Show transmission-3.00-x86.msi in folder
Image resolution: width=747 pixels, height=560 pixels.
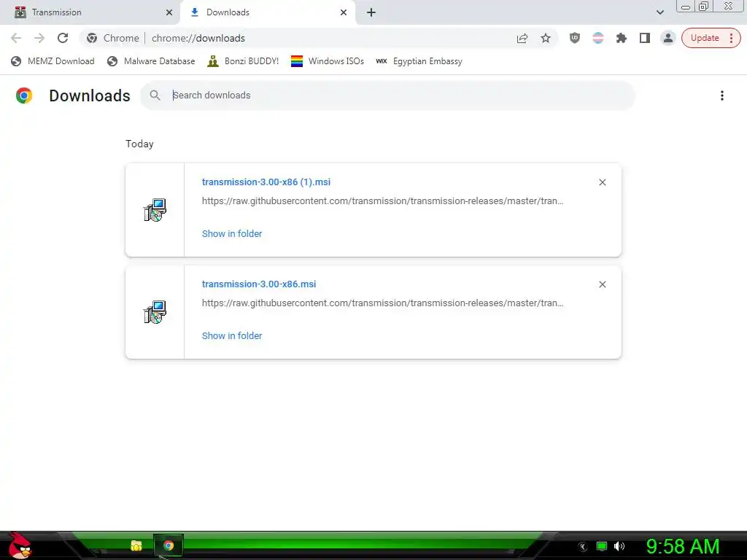232,335
